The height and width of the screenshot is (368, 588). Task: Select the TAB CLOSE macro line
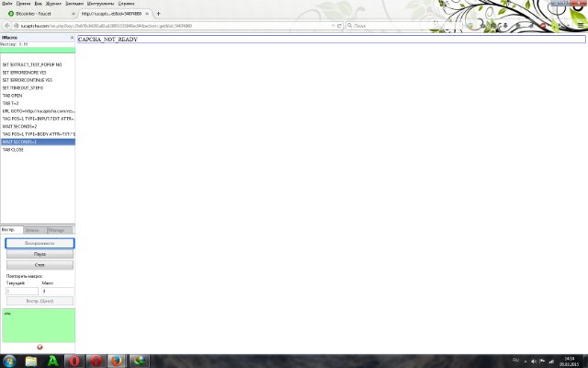pos(14,149)
